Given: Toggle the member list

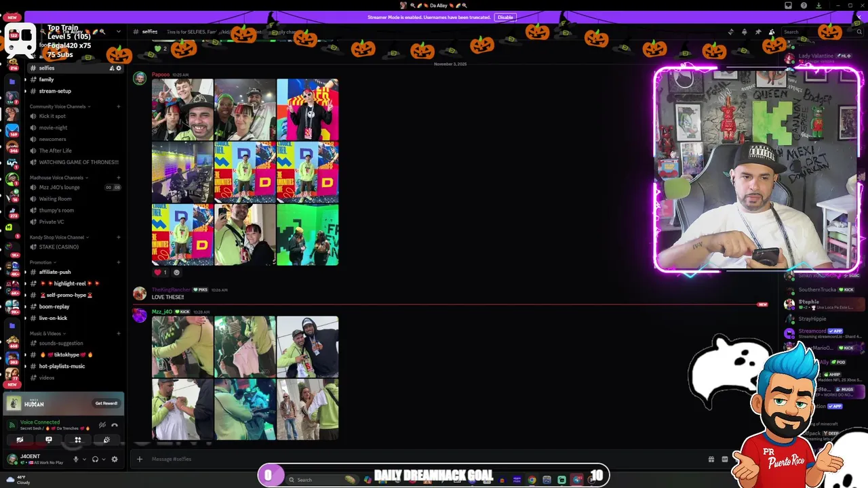Looking at the screenshot, I should coord(771,32).
